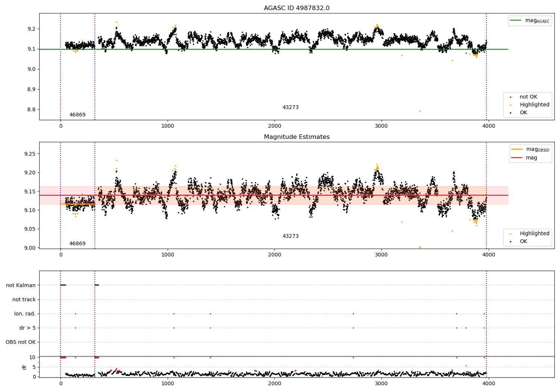Click the 2000 x-axis tick of bottom plot
This screenshot has width=560, height=392.
(275, 383)
